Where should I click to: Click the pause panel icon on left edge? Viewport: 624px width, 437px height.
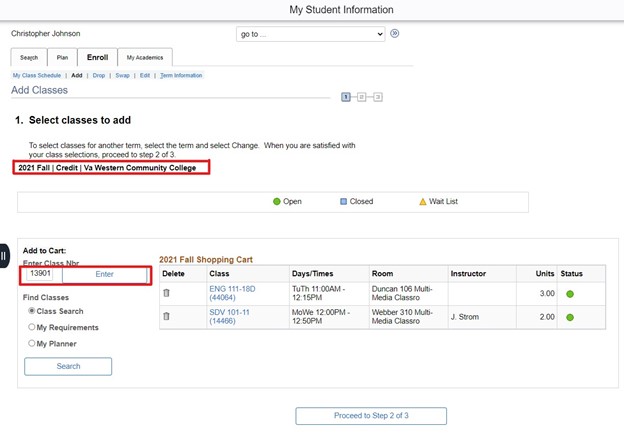point(5,255)
